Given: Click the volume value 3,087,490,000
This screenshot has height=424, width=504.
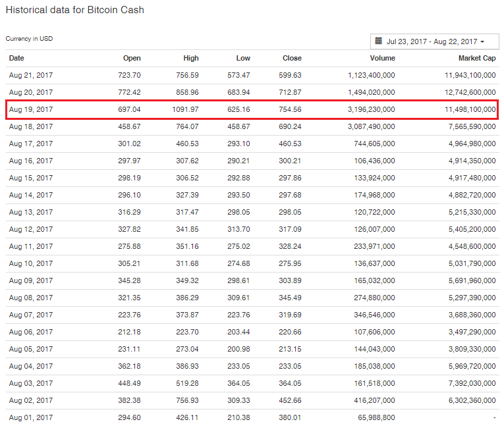Looking at the screenshot, I should [x=372, y=126].
